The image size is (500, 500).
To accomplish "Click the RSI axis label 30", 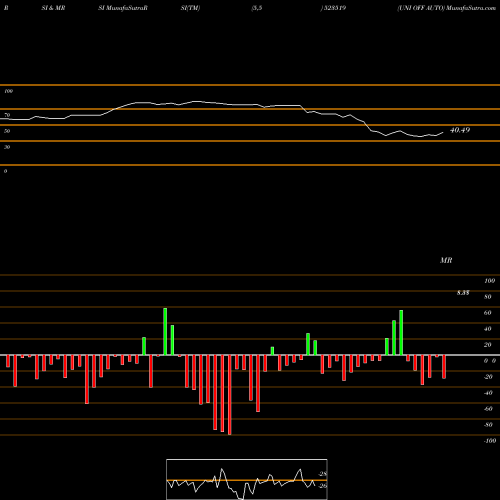I will (7, 147).
